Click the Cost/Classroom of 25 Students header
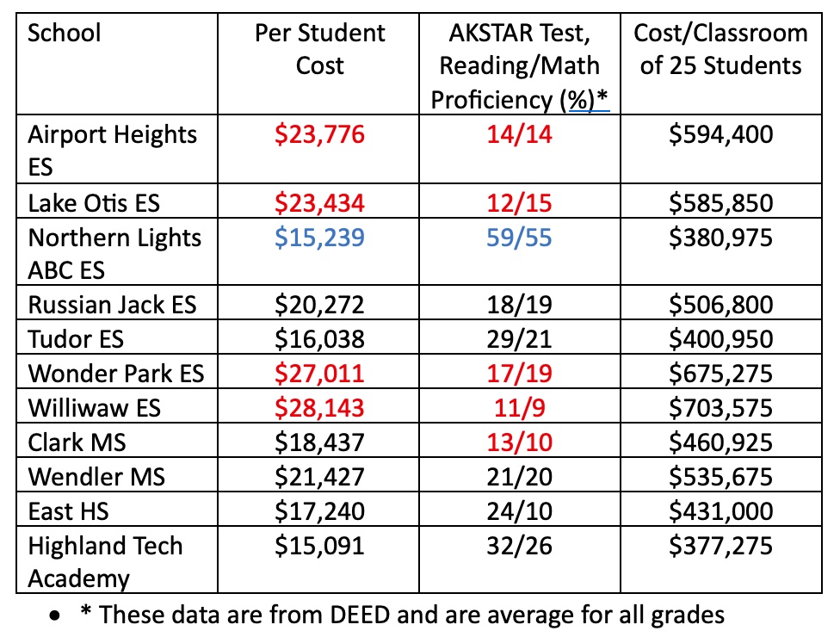The image size is (840, 637). (720, 49)
